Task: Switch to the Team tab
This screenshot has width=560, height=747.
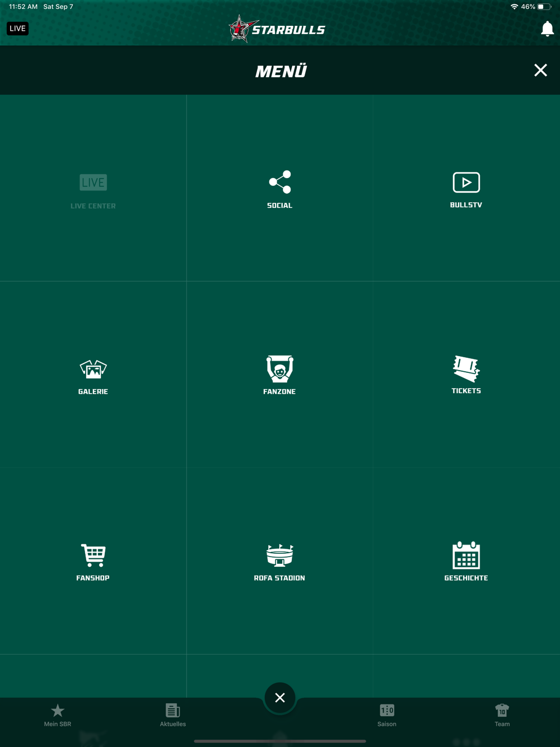Action: point(502,715)
